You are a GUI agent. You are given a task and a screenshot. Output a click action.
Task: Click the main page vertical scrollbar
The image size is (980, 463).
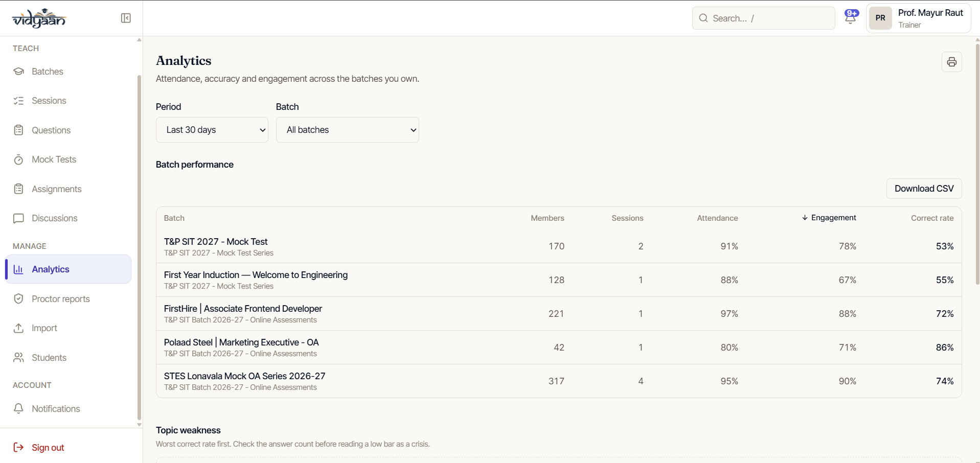[977, 164]
